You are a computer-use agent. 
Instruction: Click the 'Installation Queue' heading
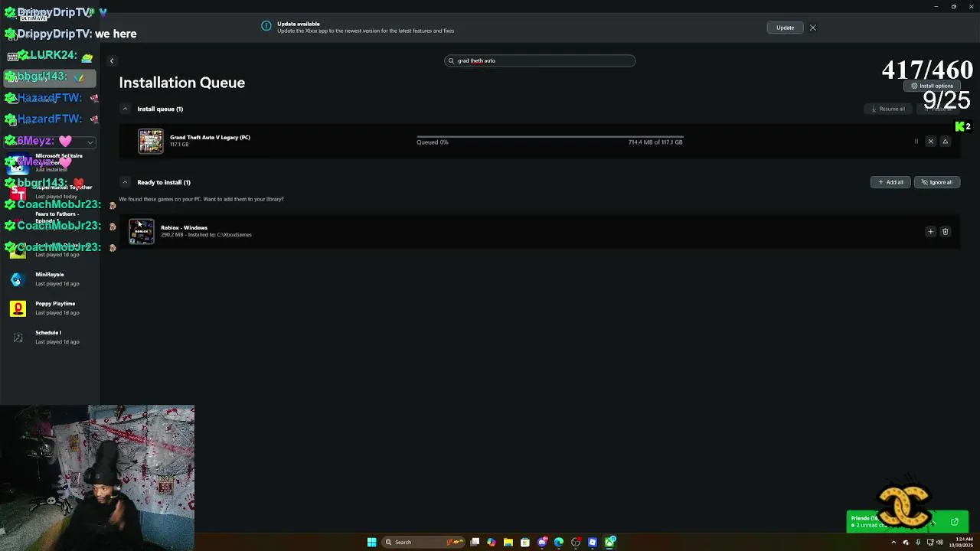pyautogui.click(x=182, y=83)
